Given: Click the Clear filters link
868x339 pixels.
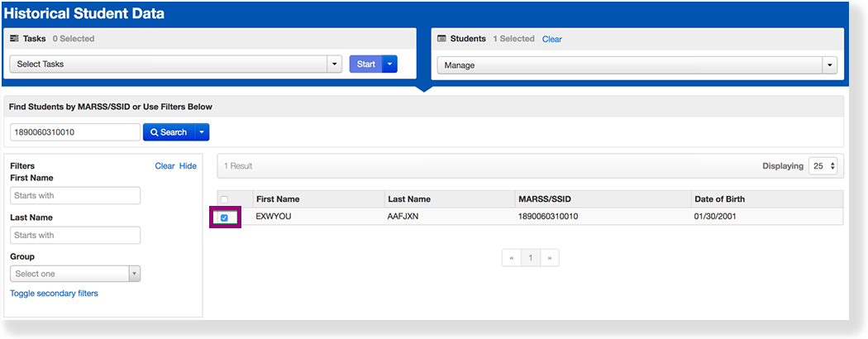Looking at the screenshot, I should coord(165,166).
